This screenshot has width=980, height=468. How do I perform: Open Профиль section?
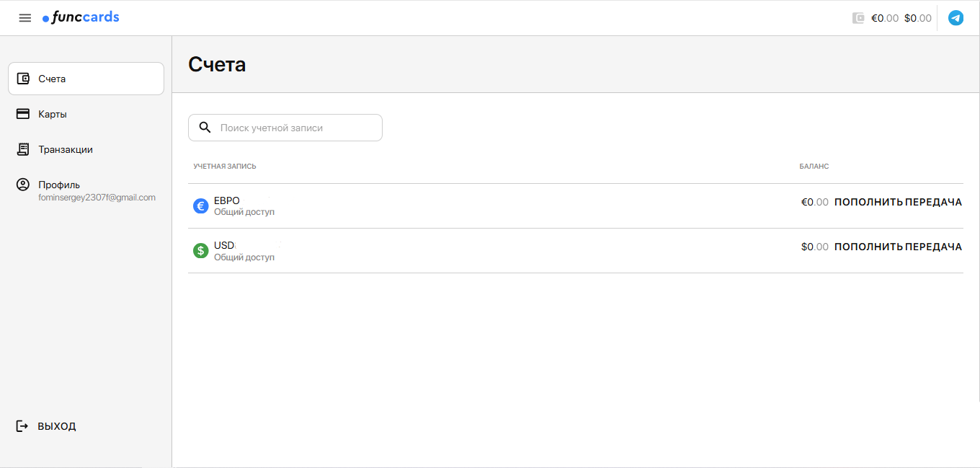pos(59,185)
